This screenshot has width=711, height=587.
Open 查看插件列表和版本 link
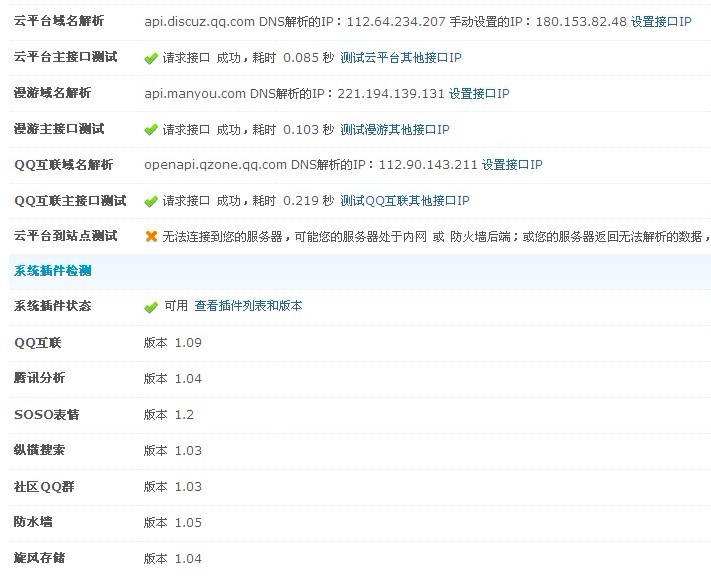(x=248, y=306)
